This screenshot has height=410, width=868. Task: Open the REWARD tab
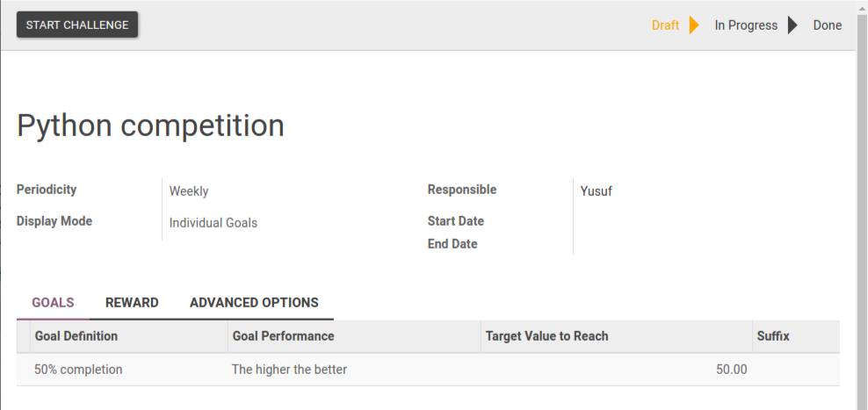[132, 303]
